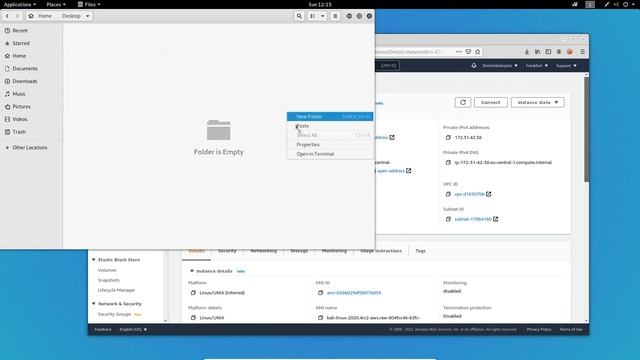Open the account name dropdown in the AWS header
The width and height of the screenshot is (640, 360).
(500, 66)
